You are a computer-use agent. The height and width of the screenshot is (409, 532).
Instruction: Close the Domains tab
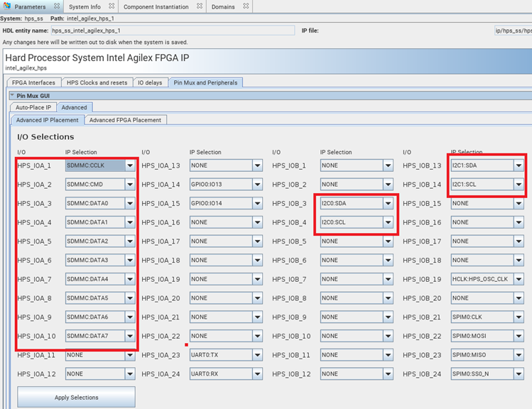click(244, 6)
